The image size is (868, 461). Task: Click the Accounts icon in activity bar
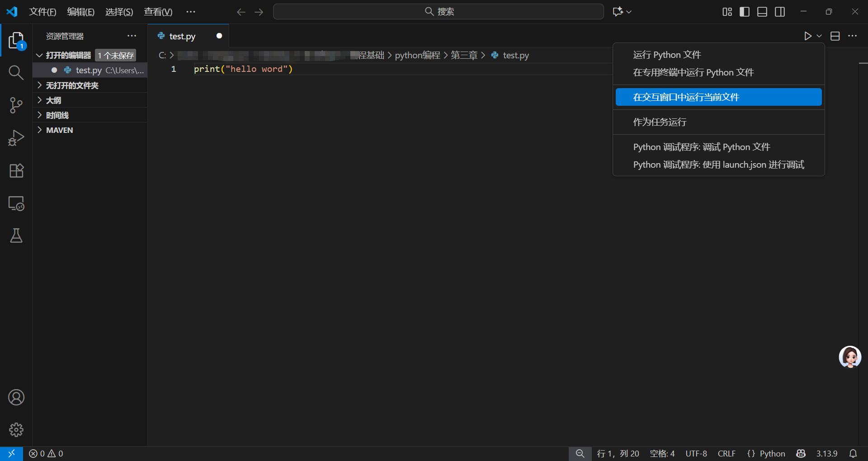[16, 397]
